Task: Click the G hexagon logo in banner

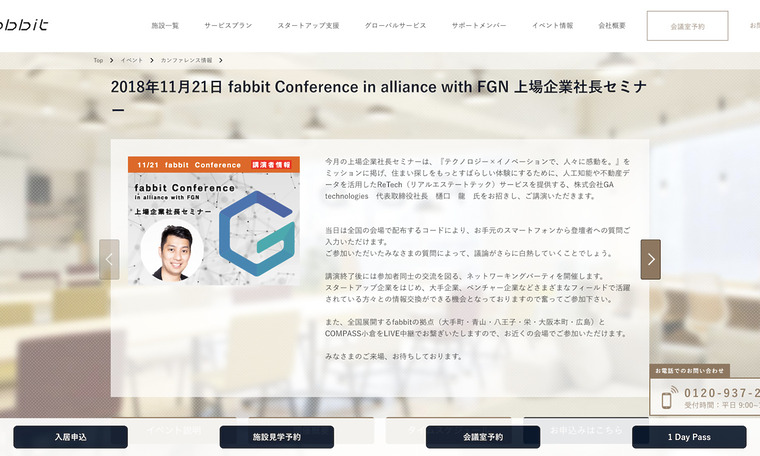Action: click(256, 234)
